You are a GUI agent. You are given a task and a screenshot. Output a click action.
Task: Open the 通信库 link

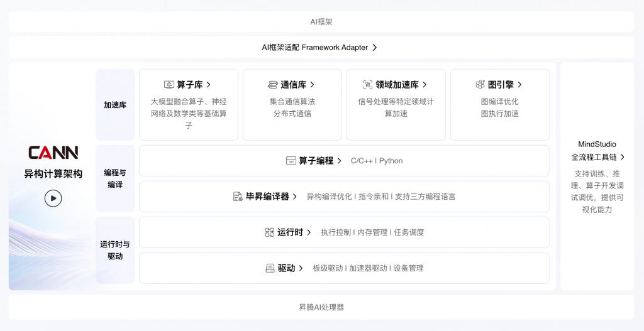[x=293, y=85]
